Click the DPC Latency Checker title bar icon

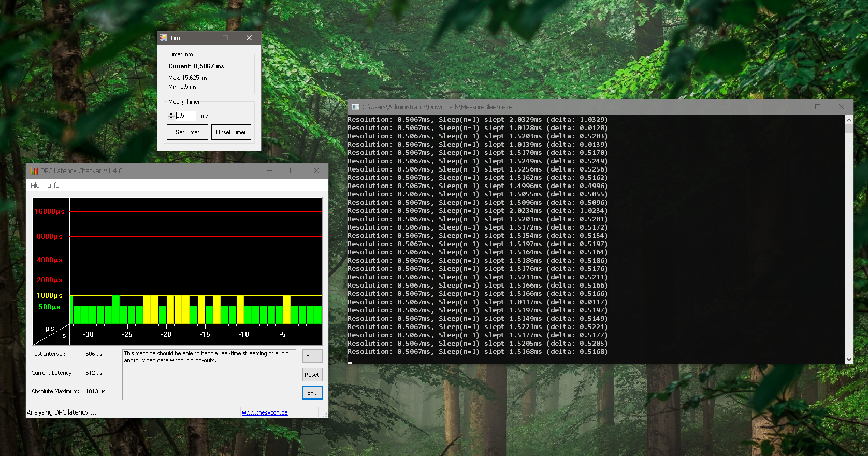34,170
